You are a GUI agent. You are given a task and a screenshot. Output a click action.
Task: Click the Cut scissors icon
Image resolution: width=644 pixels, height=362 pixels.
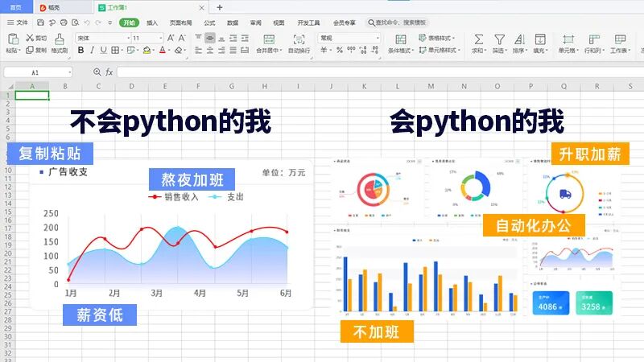30,38
